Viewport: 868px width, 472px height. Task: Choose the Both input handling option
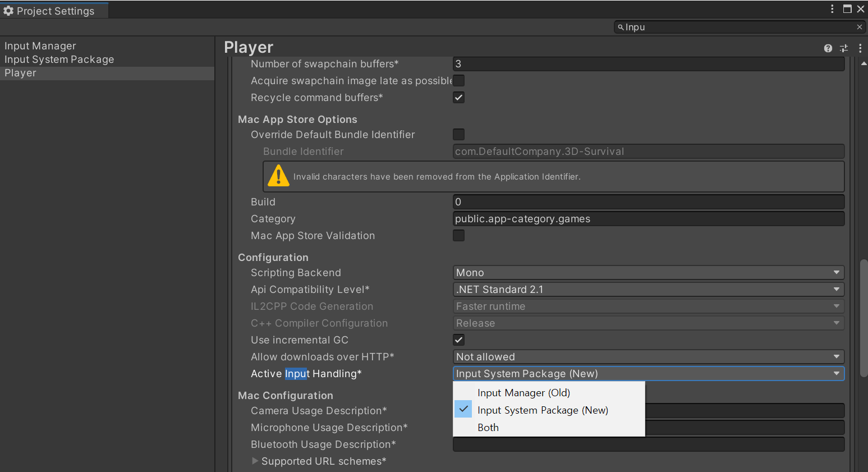[x=549, y=428]
